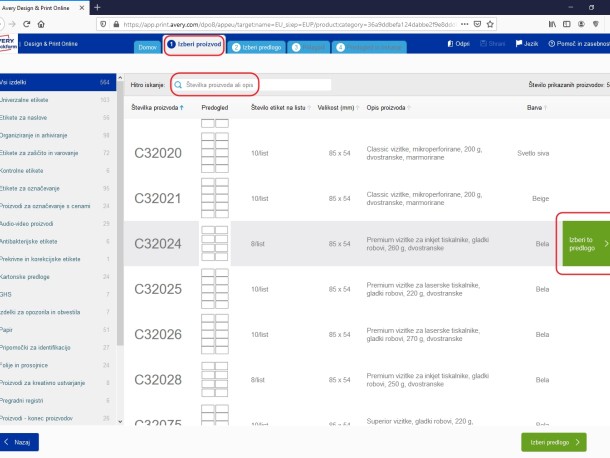Viewport: 610px width, 458px height.
Task: Close the Avery Design & Print Online tab
Action: click(82, 8)
